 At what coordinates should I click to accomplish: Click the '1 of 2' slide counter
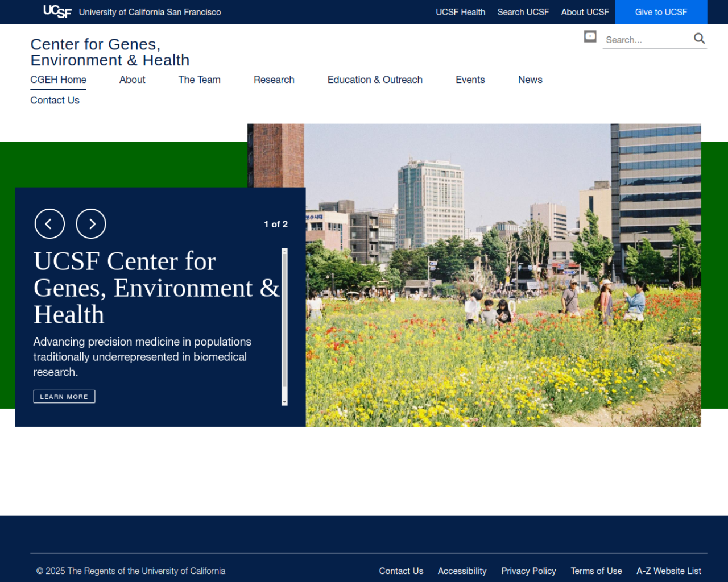276,224
